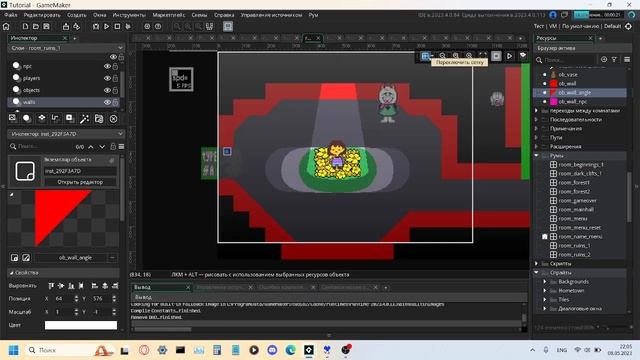Screen dimensions: 640x360
Task: Open the Инспектор inst_292F3A7D dropdown
Action: pyautogui.click(x=66, y=133)
